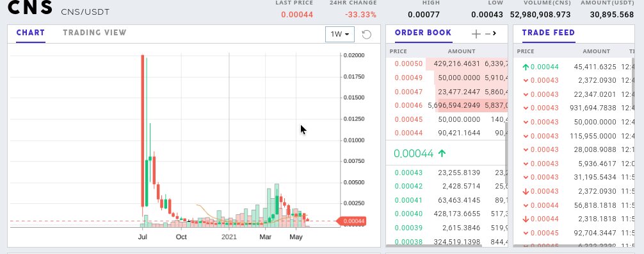644x254 pixels.
Task: Select the 0.00041 bid price
Action: point(408,201)
